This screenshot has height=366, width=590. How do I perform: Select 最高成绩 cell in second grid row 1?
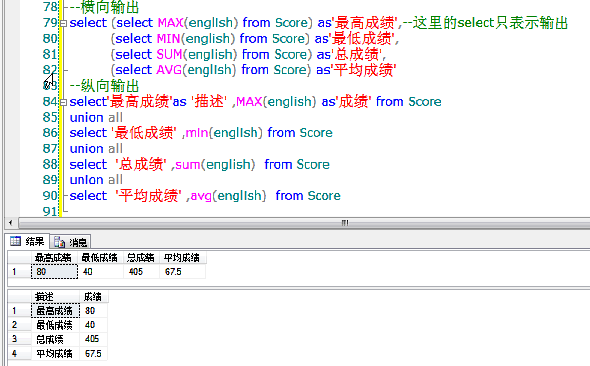tap(55, 311)
